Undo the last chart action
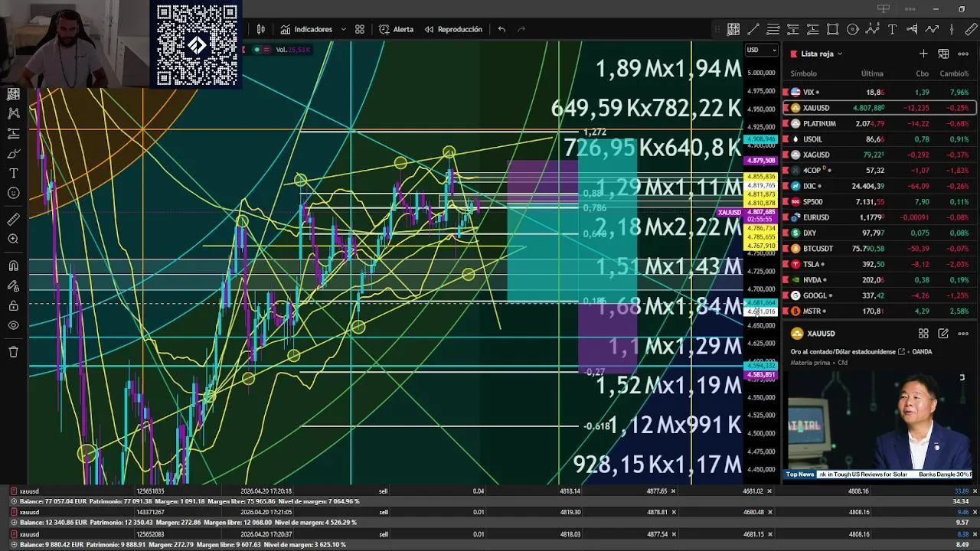 coord(501,29)
